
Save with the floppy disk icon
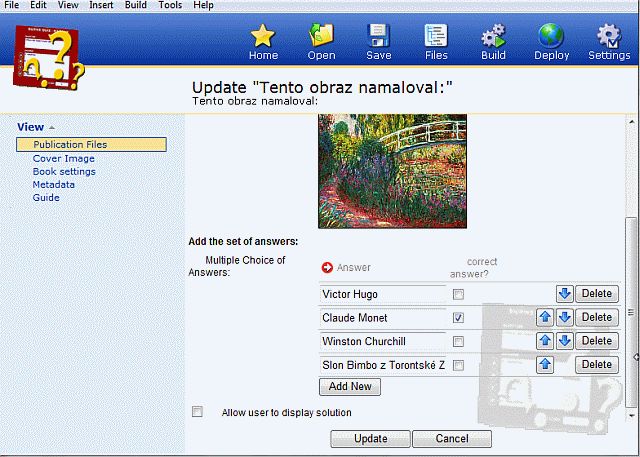[378, 35]
